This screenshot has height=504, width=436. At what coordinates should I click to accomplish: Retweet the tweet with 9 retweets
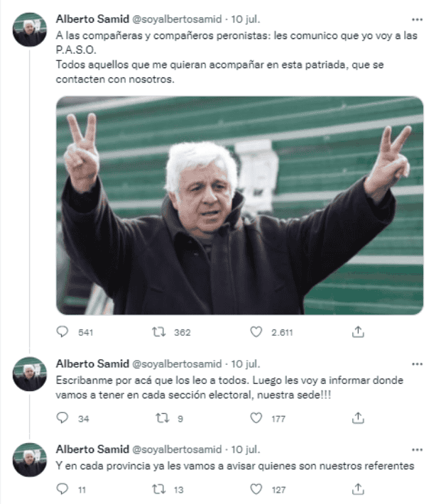tap(162, 418)
